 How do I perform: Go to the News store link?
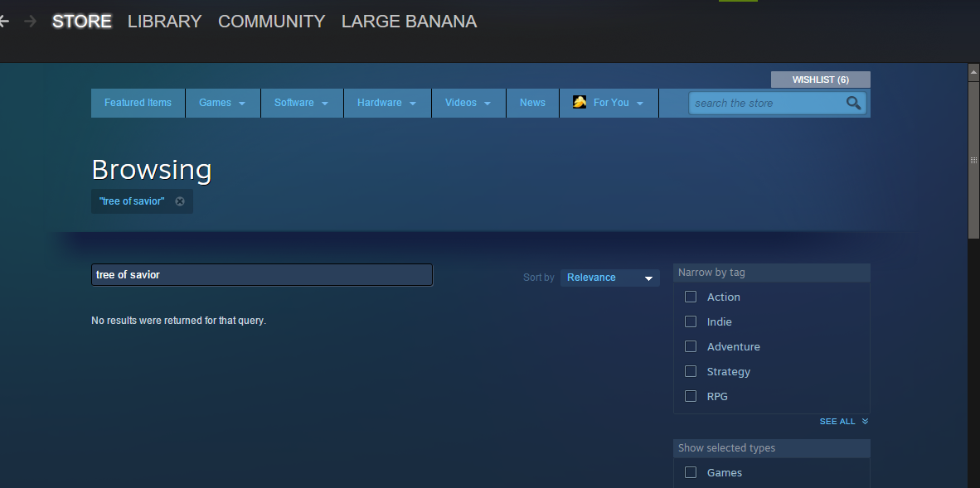click(532, 103)
